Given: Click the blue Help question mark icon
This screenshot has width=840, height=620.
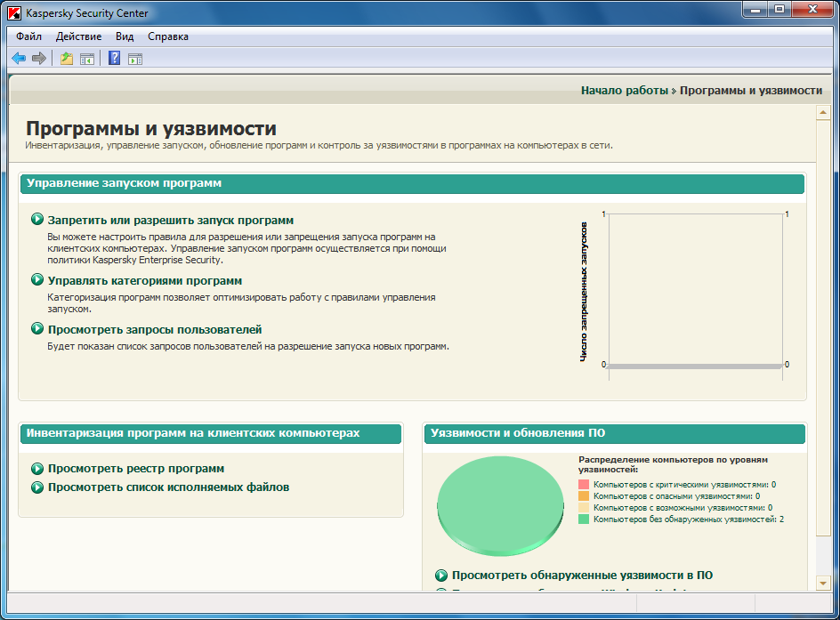Looking at the screenshot, I should [x=114, y=59].
